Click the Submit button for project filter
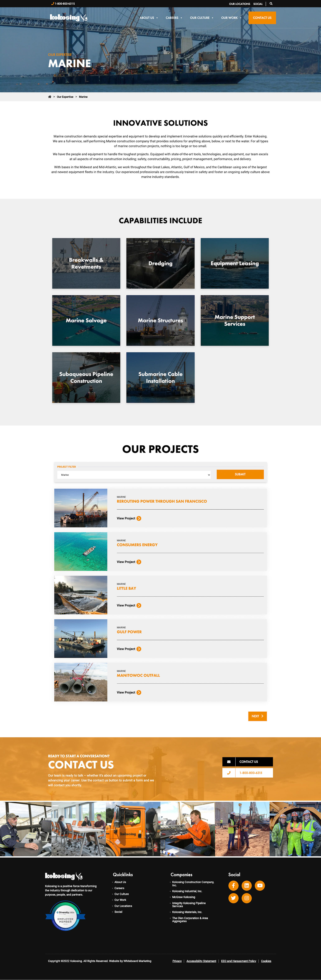This screenshot has height=980, width=321. pos(240,474)
